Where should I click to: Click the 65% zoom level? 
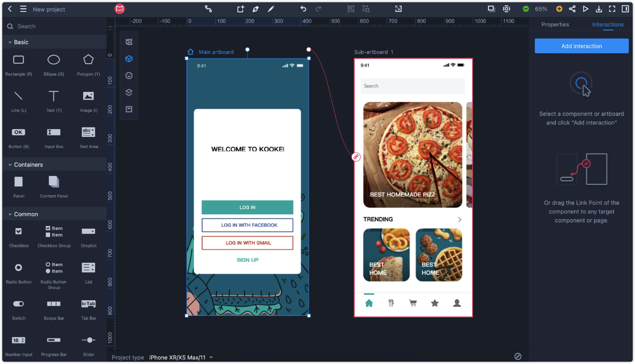tap(541, 9)
